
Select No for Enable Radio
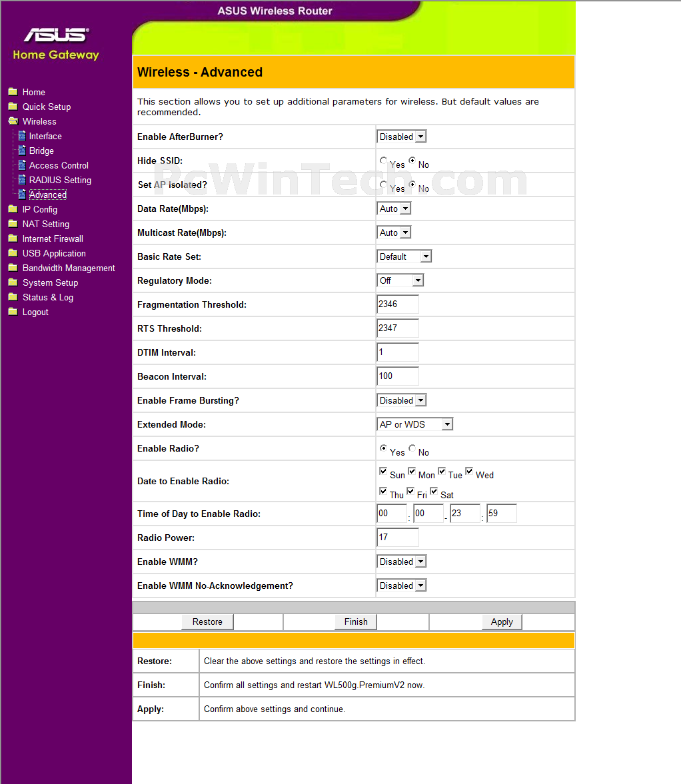(412, 448)
